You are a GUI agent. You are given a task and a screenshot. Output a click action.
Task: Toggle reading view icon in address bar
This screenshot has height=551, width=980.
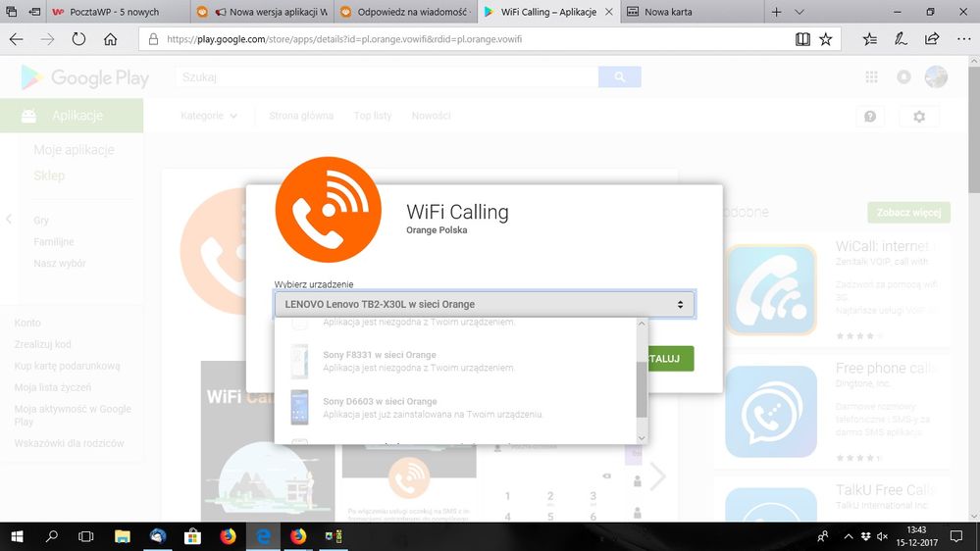pyautogui.click(x=802, y=39)
